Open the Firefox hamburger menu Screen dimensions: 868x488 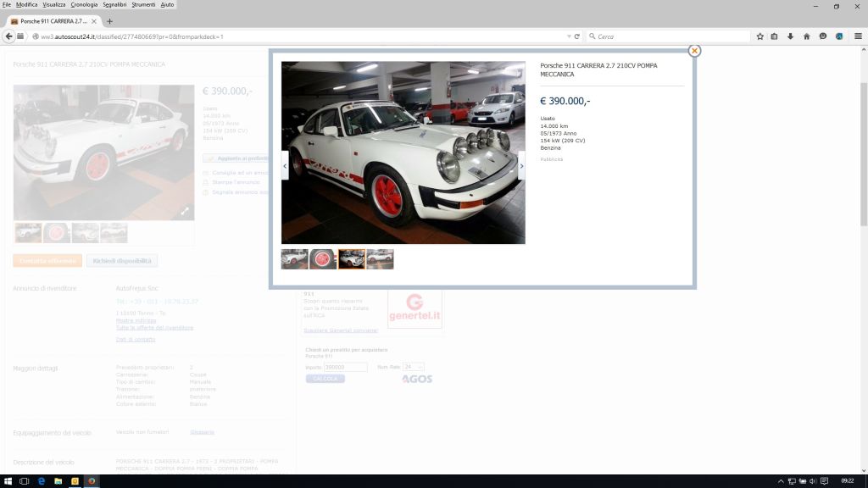pos(858,36)
